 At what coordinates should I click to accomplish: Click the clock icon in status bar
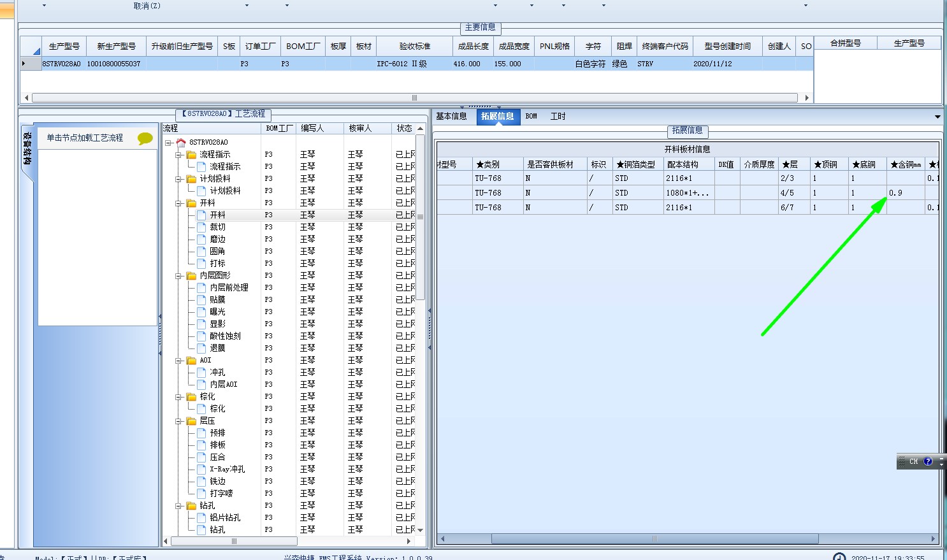coord(839,556)
